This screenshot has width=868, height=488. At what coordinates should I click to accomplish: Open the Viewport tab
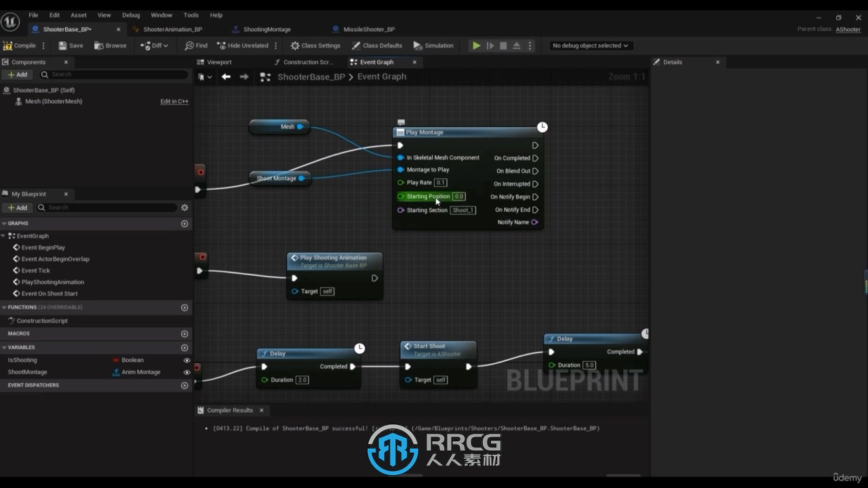click(219, 62)
